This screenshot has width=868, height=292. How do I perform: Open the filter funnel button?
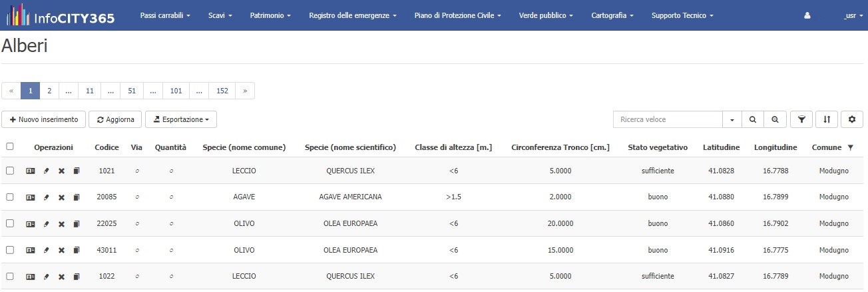pyautogui.click(x=801, y=119)
